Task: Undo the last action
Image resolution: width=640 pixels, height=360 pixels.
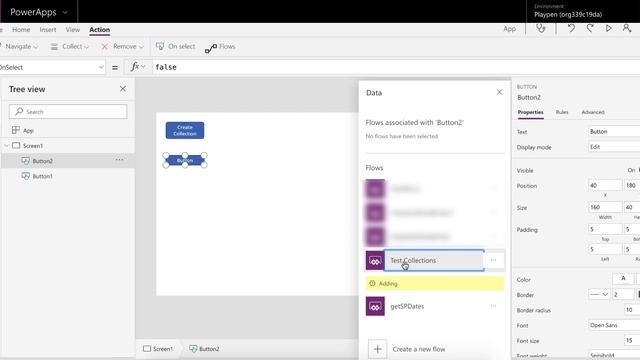Action: (571, 29)
